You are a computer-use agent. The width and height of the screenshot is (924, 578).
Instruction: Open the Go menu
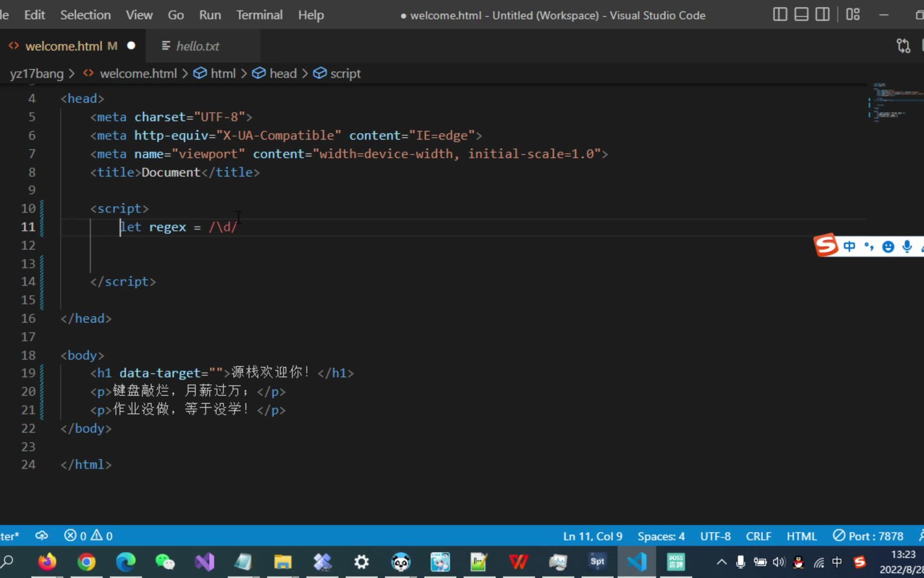(x=176, y=15)
